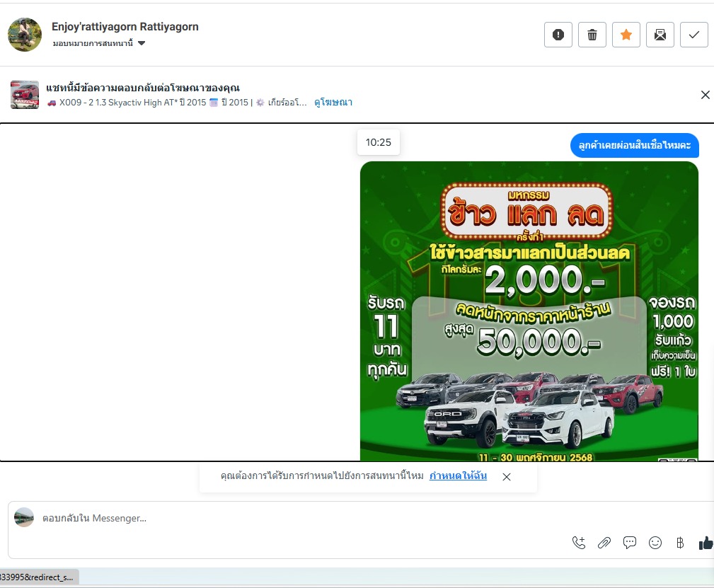This screenshot has width=714, height=588.
Task: Dismiss the ad reply banner
Action: tap(705, 95)
